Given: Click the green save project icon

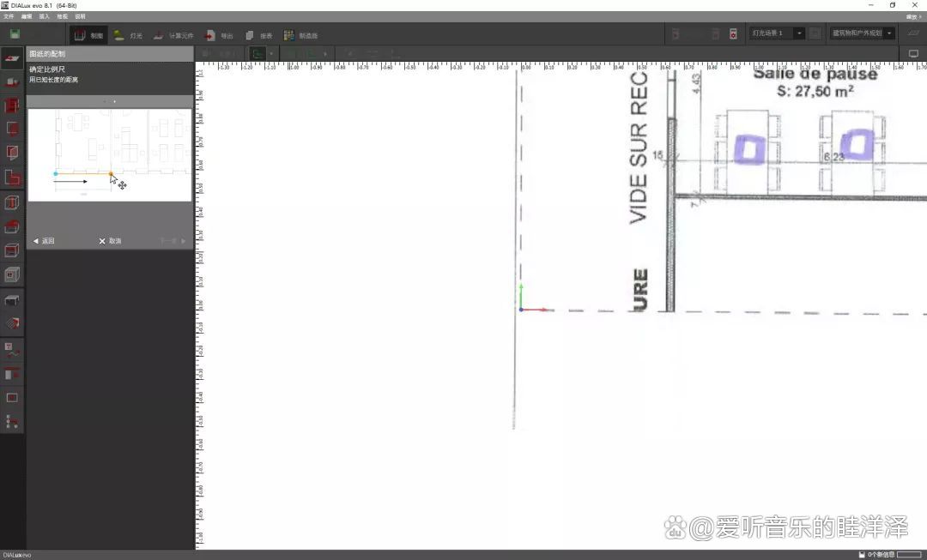Looking at the screenshot, I should 15,34.
